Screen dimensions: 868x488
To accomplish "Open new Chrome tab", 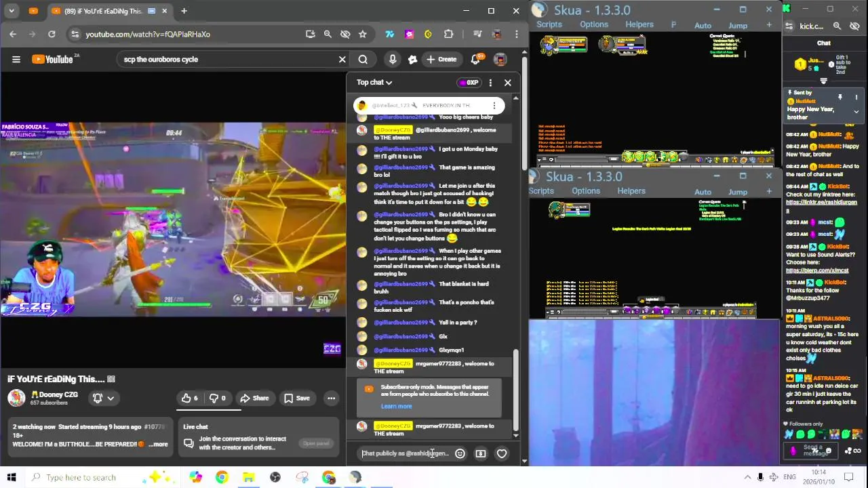I will pos(184,11).
